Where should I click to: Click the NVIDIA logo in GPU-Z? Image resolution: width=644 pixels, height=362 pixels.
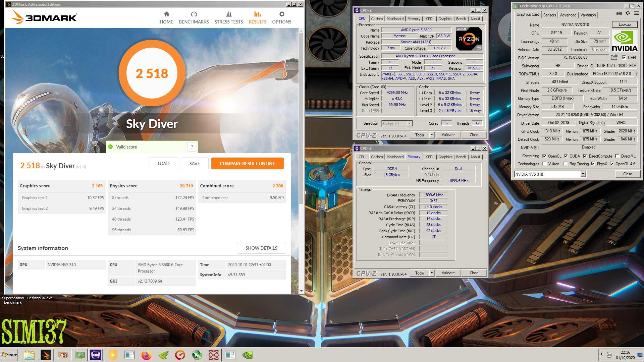click(624, 41)
